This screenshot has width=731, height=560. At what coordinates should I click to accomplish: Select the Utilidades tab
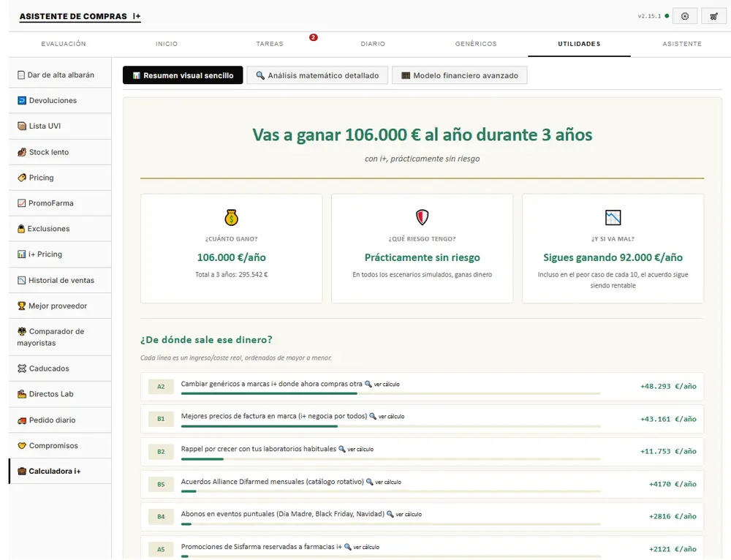coord(579,44)
